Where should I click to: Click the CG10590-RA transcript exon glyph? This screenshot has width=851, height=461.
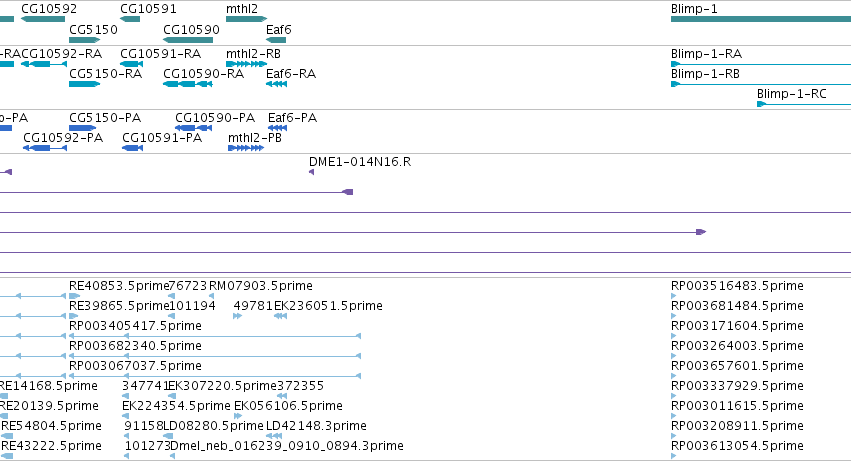188,84
